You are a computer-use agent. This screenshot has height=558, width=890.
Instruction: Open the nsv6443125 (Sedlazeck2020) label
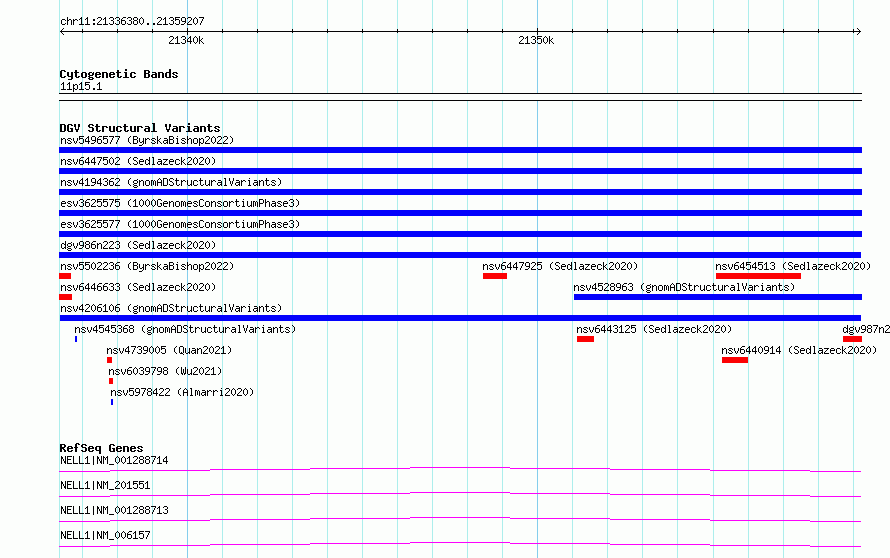(x=654, y=329)
